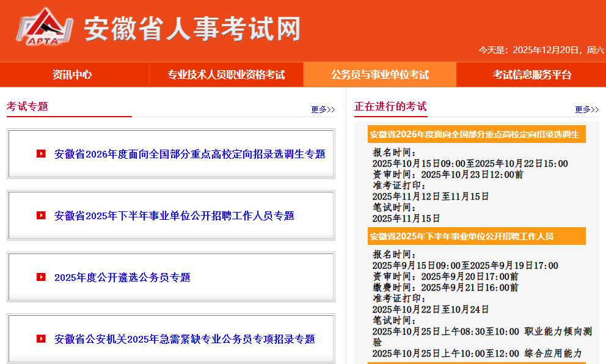606x364 pixels.
Task: Click the APTA logo icon
Action: [42, 27]
